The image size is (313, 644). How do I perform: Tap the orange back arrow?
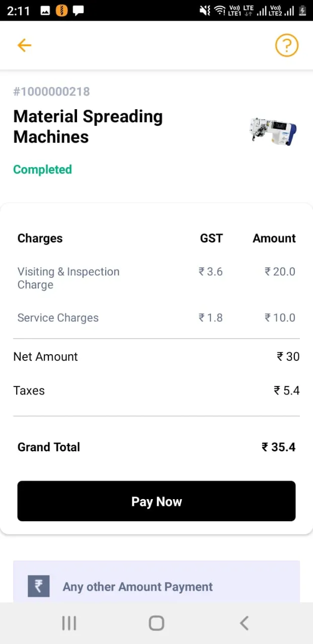[24, 45]
